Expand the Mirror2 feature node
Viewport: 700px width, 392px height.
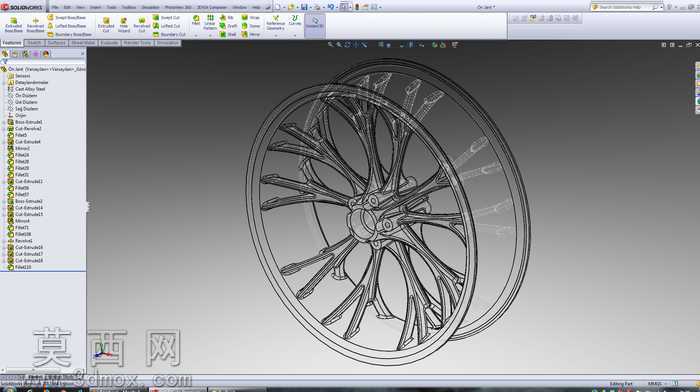(4, 148)
